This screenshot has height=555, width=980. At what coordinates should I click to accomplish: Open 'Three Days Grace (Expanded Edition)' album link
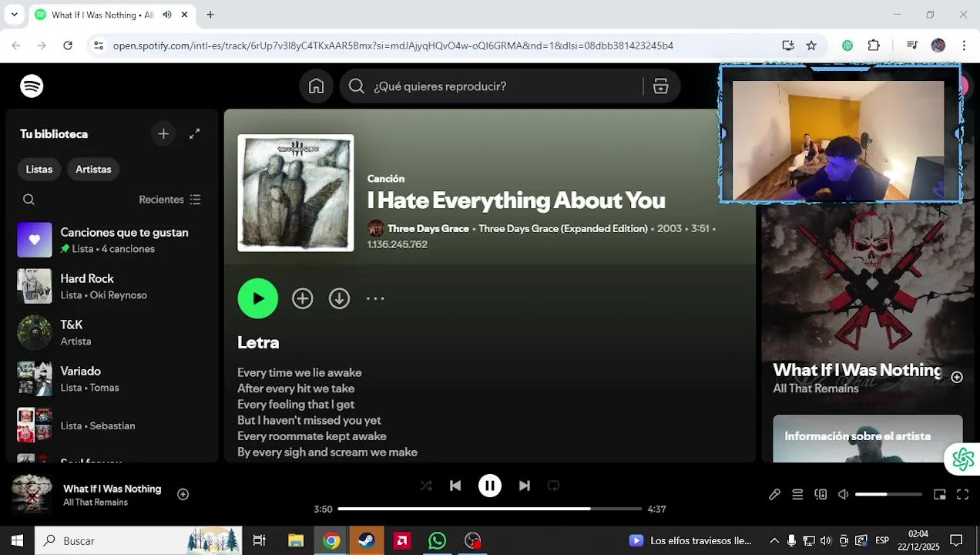click(x=562, y=229)
